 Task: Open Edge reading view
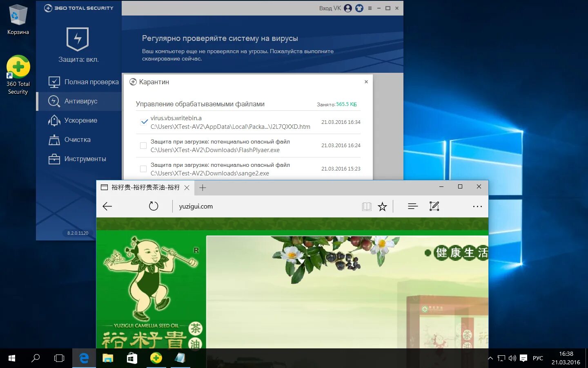(x=367, y=206)
